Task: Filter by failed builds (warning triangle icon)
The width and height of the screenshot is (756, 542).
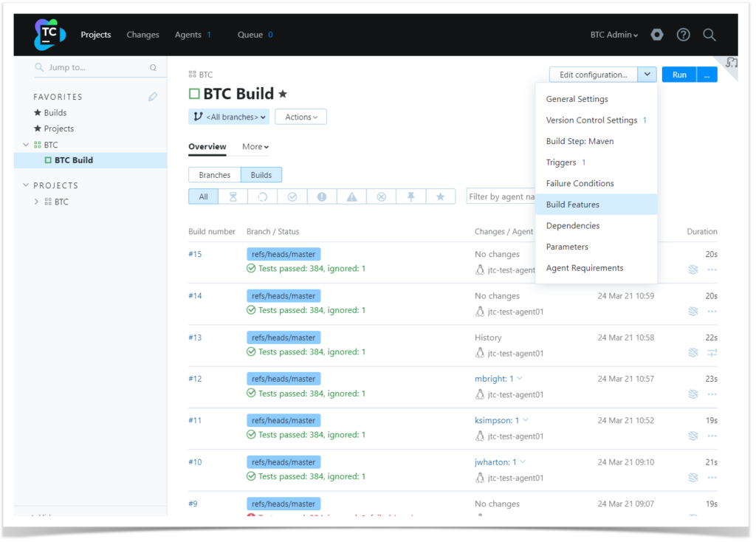Action: tap(351, 196)
